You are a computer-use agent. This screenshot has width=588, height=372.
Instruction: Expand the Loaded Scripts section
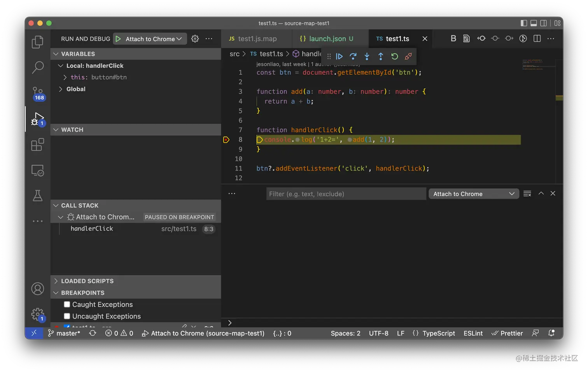pyautogui.click(x=87, y=281)
